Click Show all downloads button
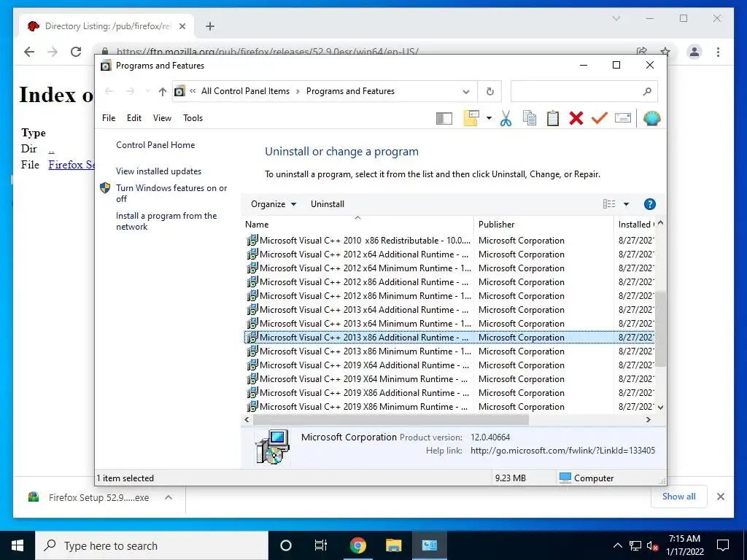The image size is (747, 560). (678, 497)
